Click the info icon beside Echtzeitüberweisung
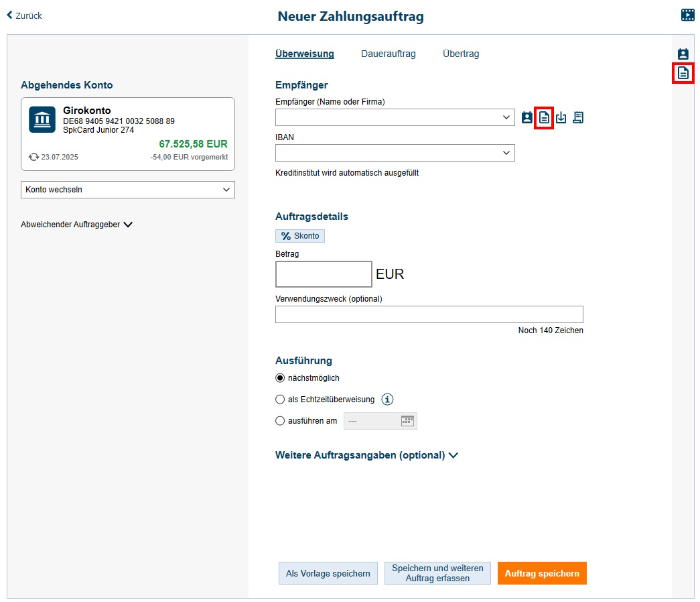The height and width of the screenshot is (602, 700). 387,400
